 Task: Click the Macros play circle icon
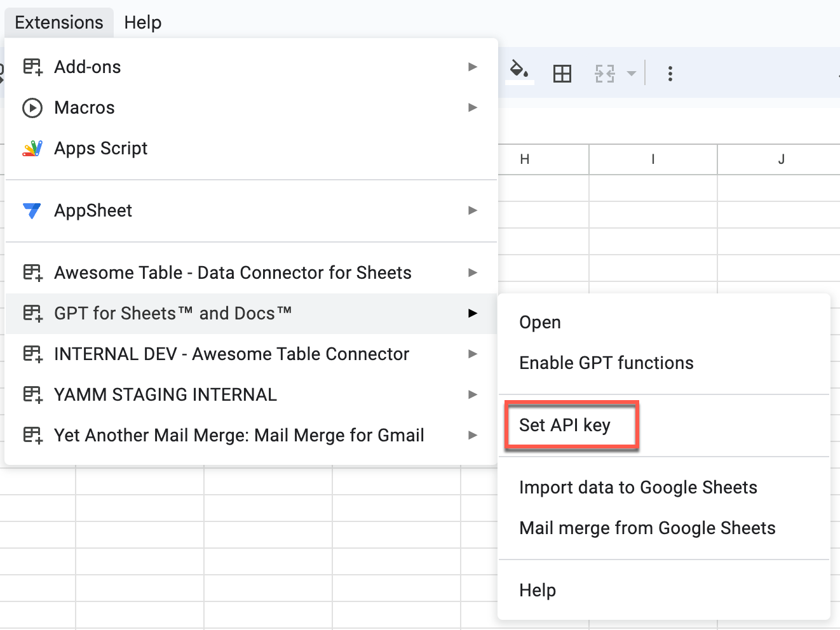tap(32, 107)
